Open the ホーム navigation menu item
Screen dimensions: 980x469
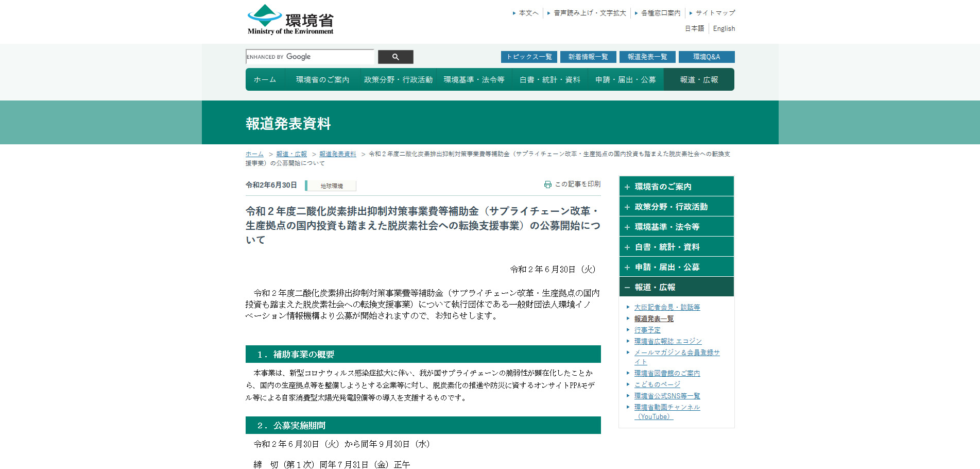point(265,80)
